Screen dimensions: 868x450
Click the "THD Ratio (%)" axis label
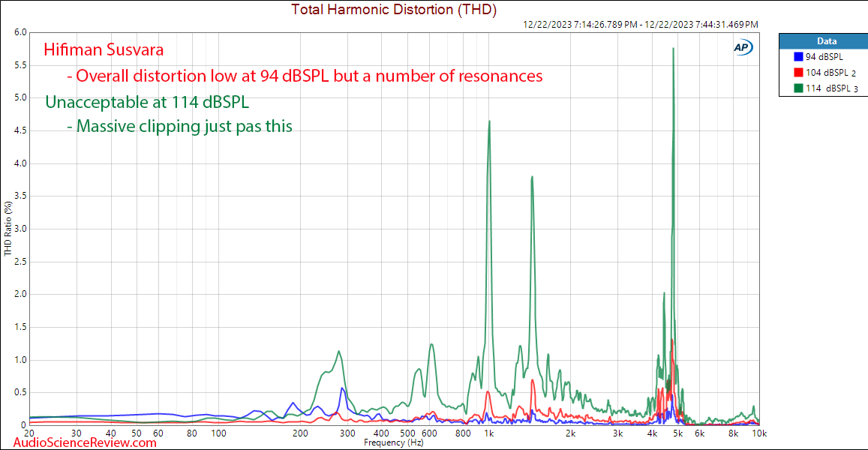point(8,229)
